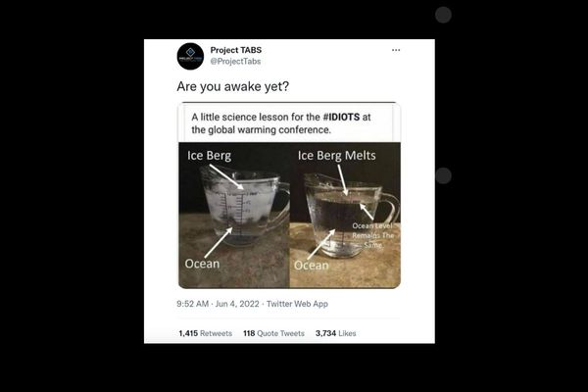Click the 'Are you awake yet?' tweet text
Screen dimensions: 588x392
[233, 86]
